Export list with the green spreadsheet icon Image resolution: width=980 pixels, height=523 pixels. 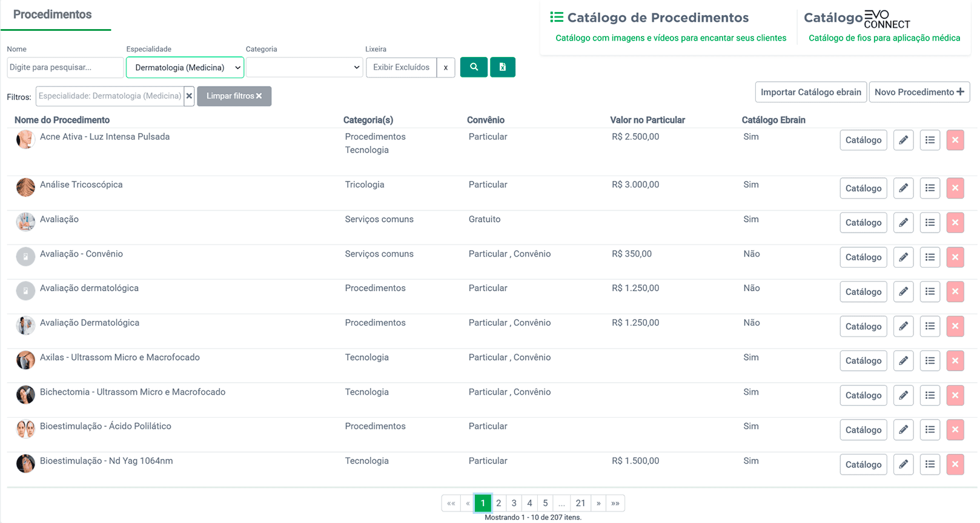[x=502, y=67]
